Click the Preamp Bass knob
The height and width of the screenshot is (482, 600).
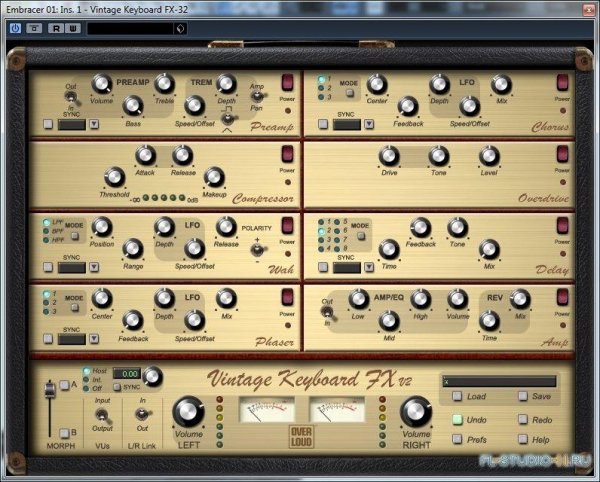pyautogui.click(x=133, y=106)
